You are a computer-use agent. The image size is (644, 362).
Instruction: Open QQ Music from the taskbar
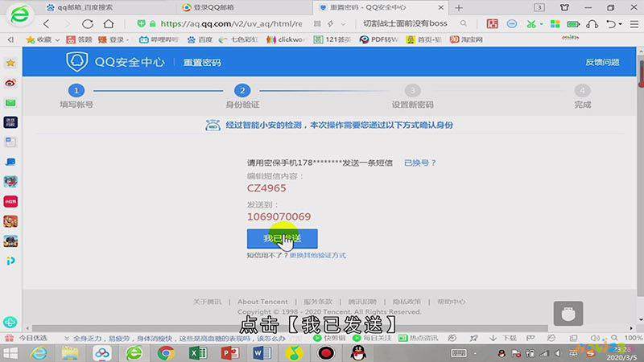coord(294,353)
